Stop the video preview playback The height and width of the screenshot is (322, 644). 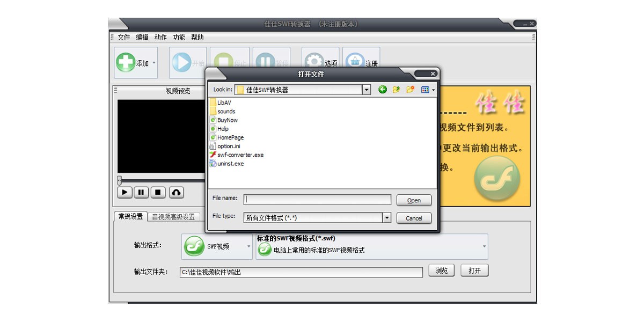[158, 192]
